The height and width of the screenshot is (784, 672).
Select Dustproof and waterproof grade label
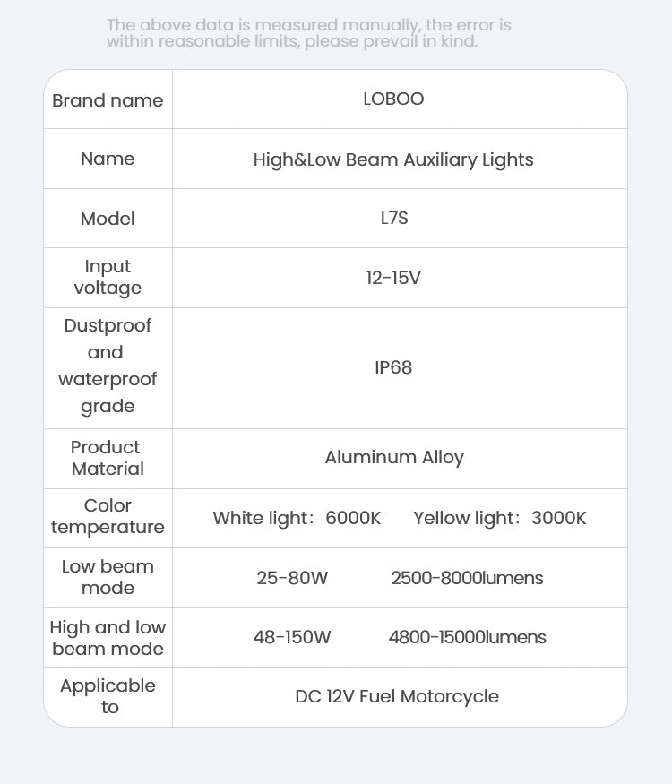[x=108, y=366]
